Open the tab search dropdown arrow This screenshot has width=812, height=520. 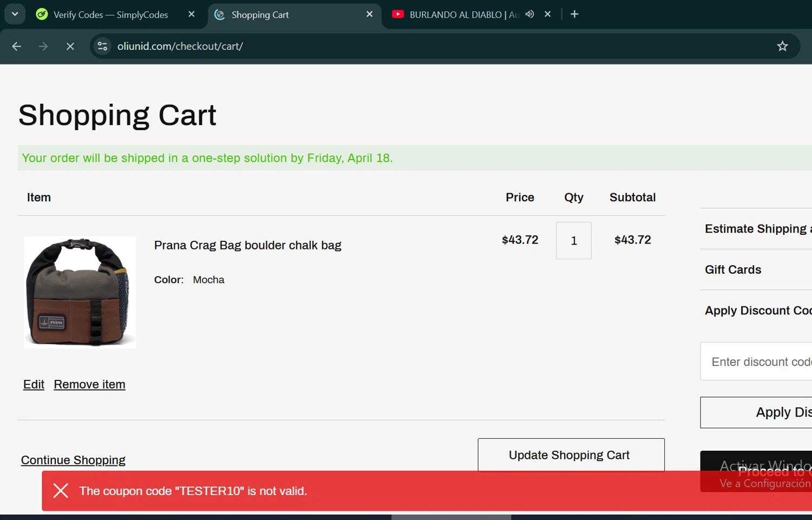click(x=15, y=14)
